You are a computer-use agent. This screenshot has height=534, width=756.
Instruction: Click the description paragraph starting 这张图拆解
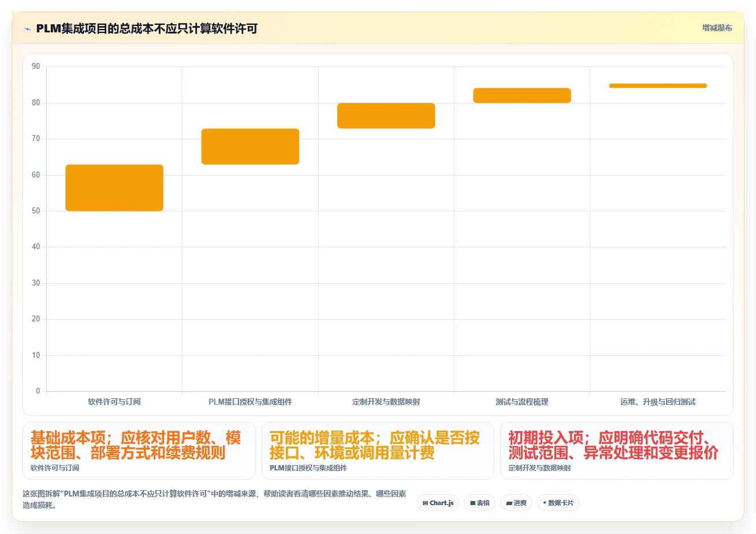tap(214, 499)
